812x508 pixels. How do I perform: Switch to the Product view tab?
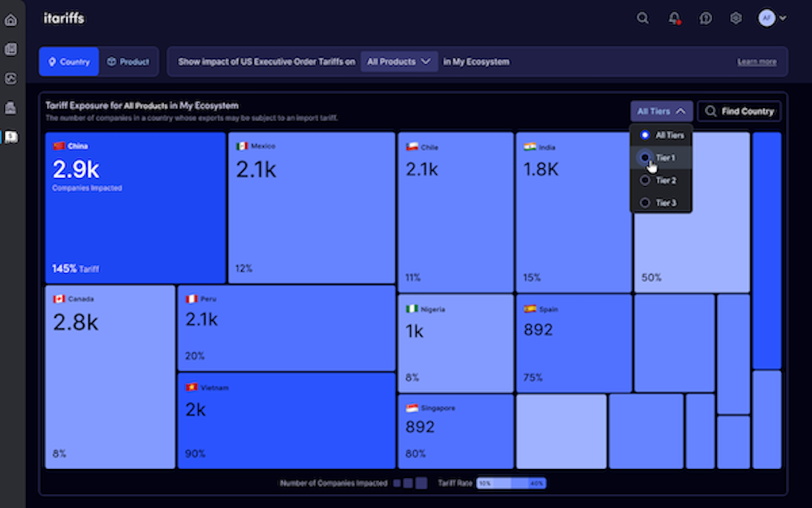[x=128, y=61]
